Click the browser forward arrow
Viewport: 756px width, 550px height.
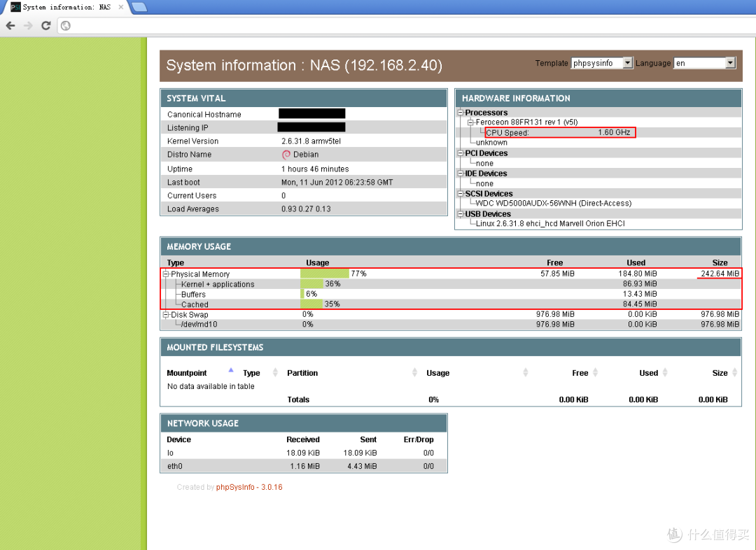tap(28, 26)
